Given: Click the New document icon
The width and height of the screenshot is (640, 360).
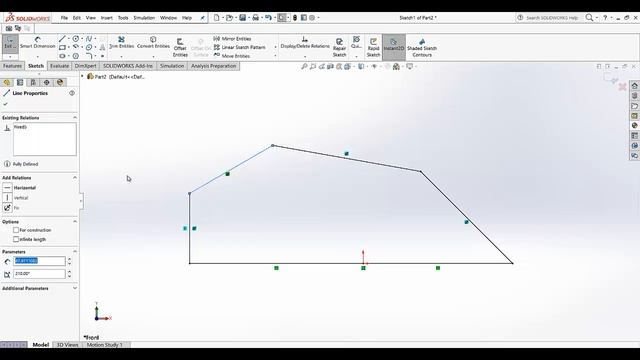Looking at the screenshot, I should coord(216,18).
